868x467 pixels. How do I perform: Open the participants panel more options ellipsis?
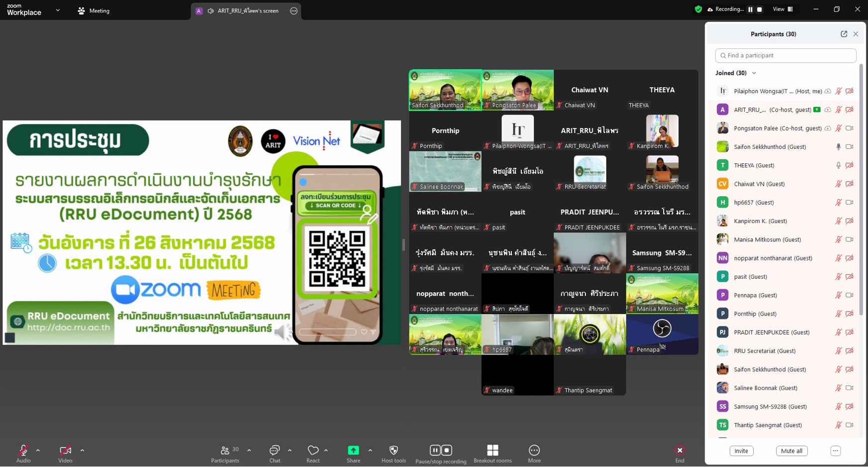pyautogui.click(x=835, y=451)
